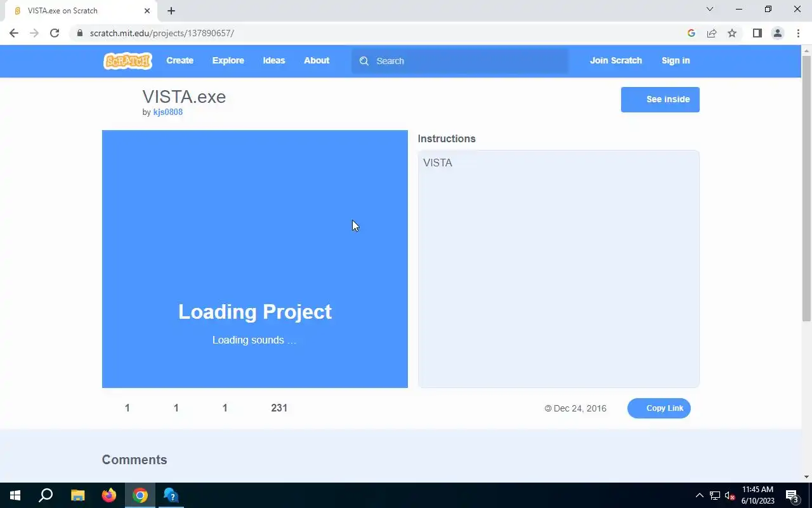Image resolution: width=812 pixels, height=508 pixels.
Task: Click the page vertical scrollbar
Action: point(806,188)
